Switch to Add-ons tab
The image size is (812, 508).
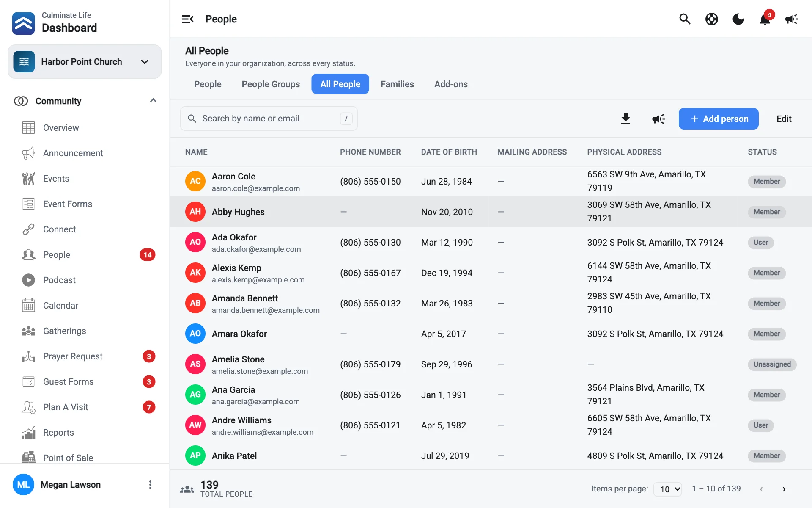pyautogui.click(x=451, y=84)
